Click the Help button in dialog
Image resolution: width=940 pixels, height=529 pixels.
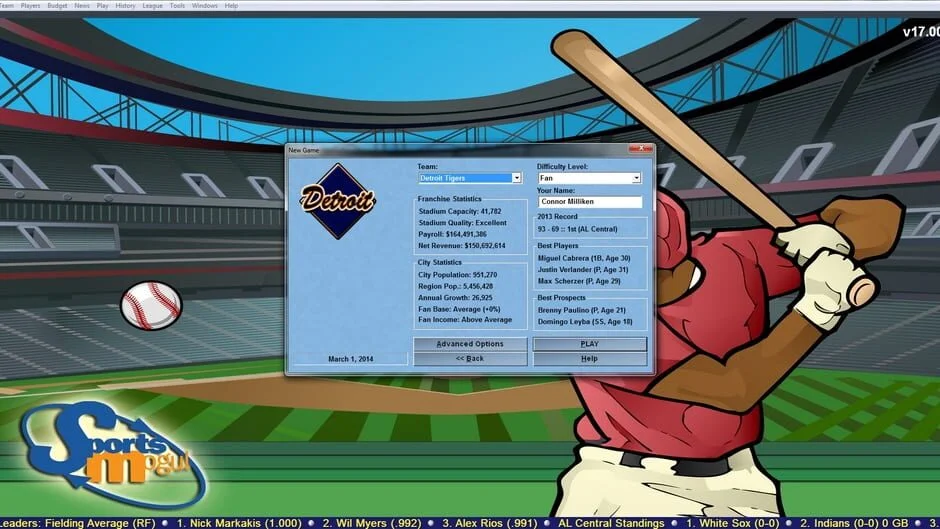[x=589, y=359]
